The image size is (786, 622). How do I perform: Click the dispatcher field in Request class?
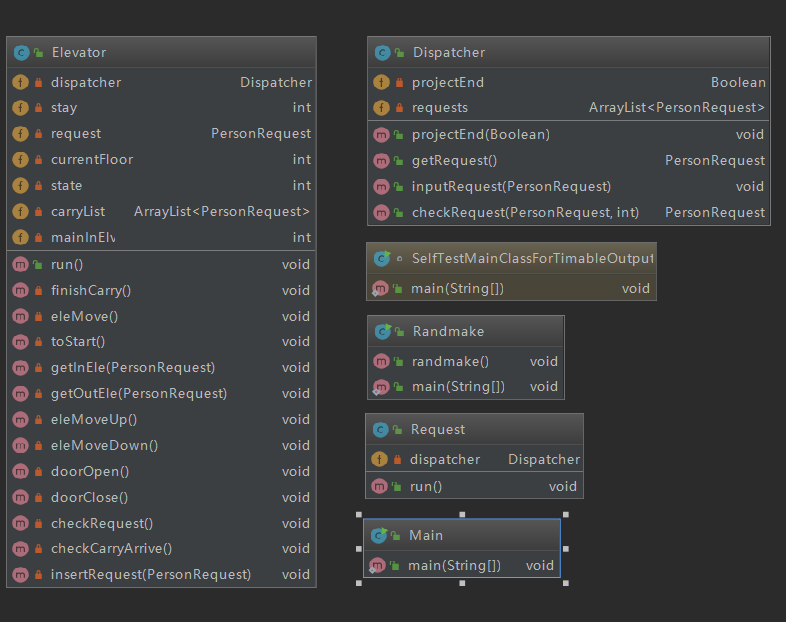click(x=474, y=459)
